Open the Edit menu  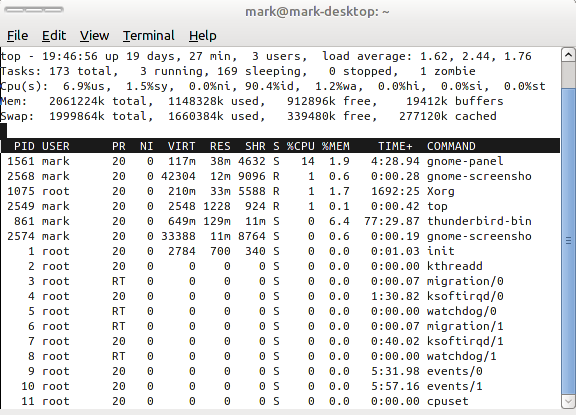(54, 36)
